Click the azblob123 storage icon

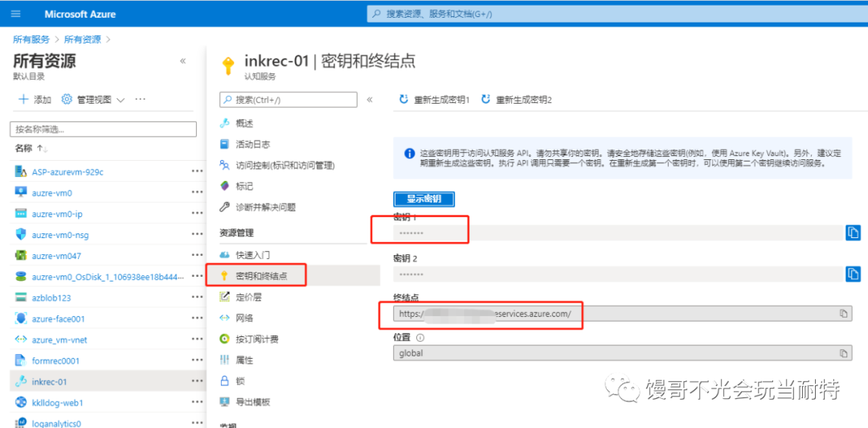click(x=21, y=298)
